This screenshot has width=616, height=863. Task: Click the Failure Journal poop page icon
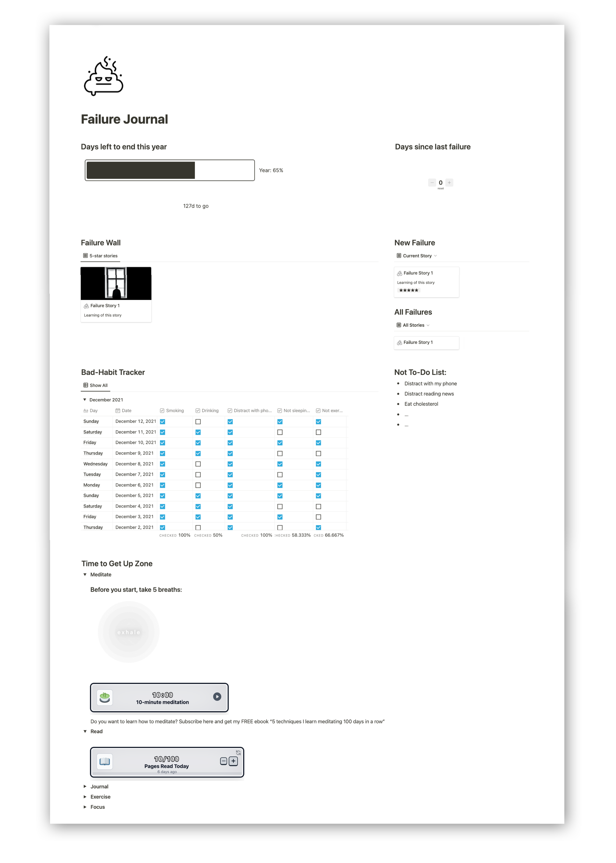104,76
